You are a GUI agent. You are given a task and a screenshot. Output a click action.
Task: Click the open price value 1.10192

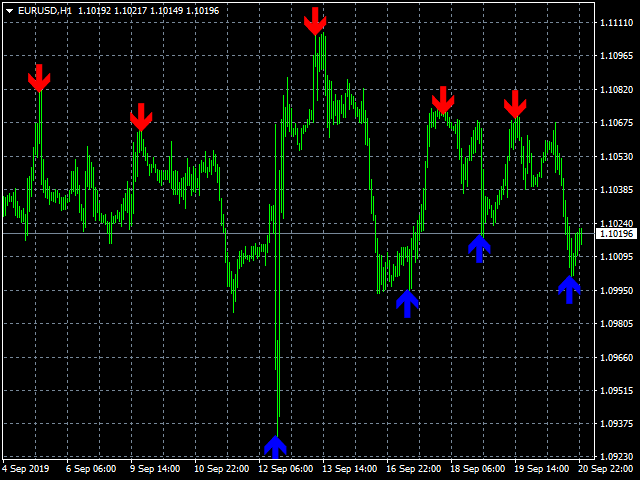94,11
